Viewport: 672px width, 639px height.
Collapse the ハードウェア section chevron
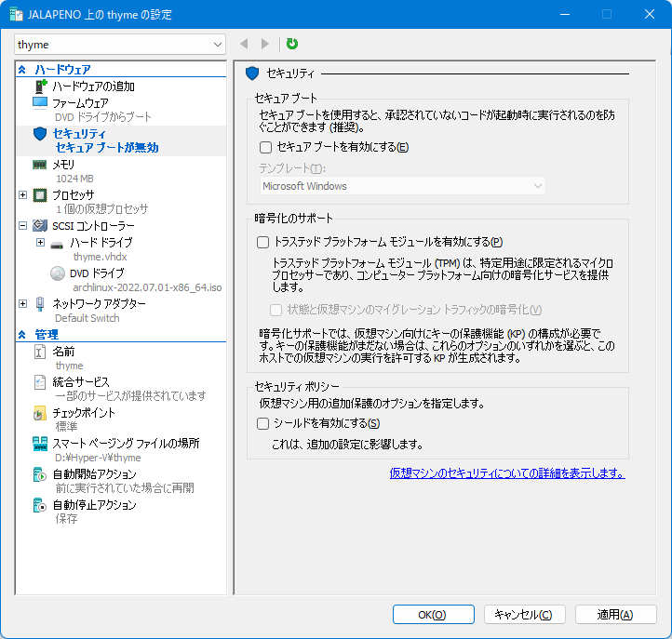pos(22,70)
